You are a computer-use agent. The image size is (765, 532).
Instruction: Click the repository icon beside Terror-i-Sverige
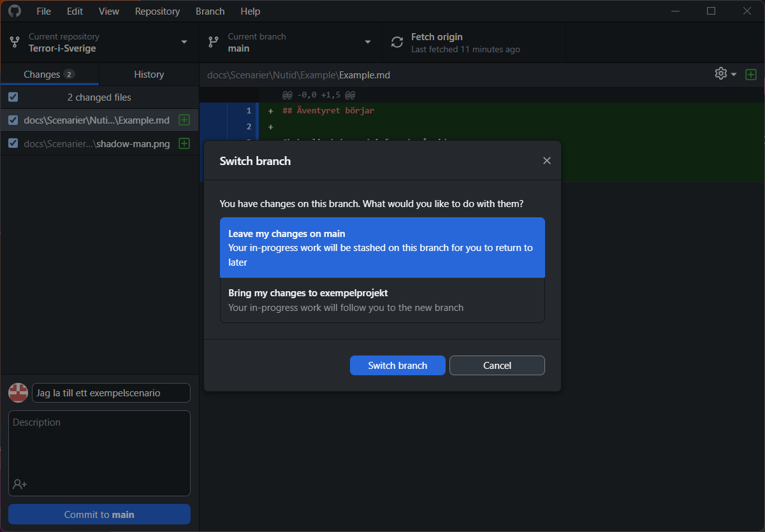tap(15, 42)
